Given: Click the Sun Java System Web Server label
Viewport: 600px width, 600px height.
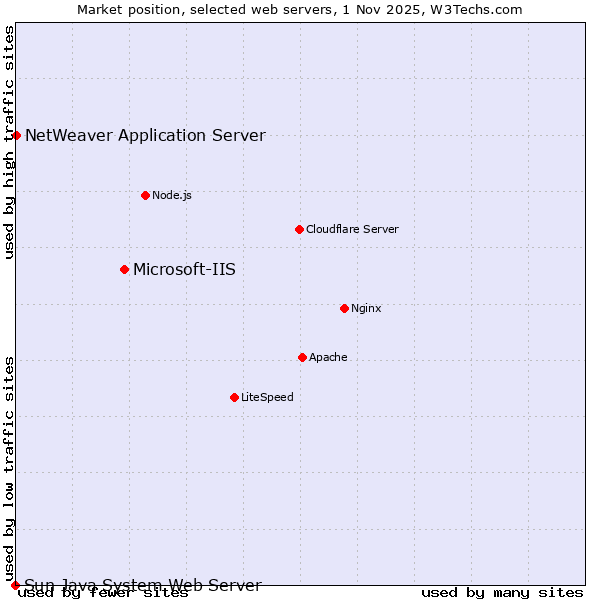Looking at the screenshot, I should pyautogui.click(x=143, y=585).
